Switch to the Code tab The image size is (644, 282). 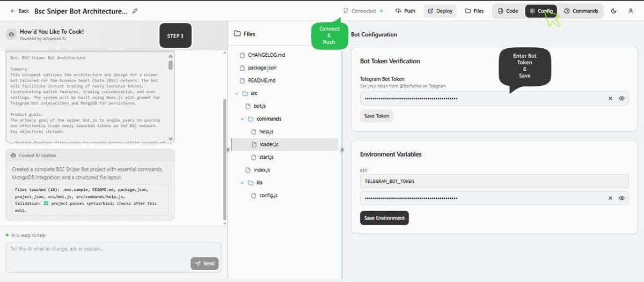508,11
